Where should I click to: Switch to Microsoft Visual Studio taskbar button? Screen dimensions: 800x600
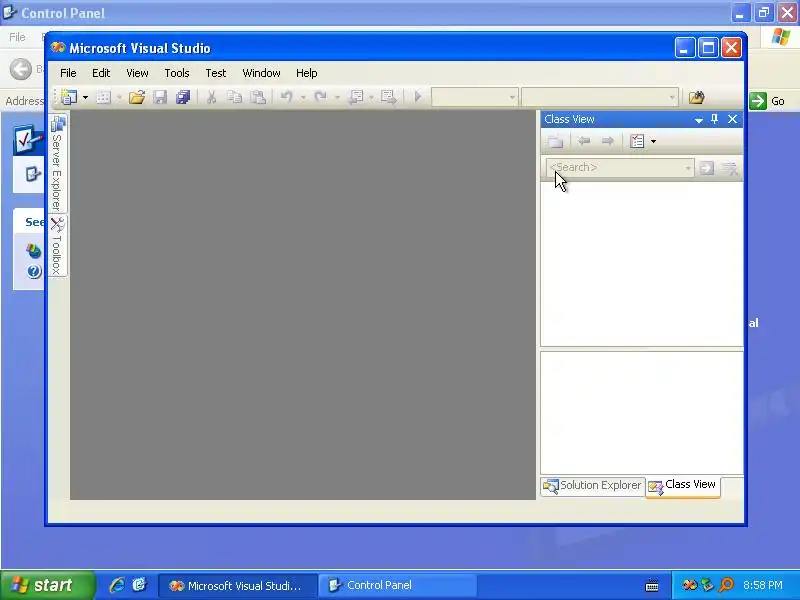[238, 585]
